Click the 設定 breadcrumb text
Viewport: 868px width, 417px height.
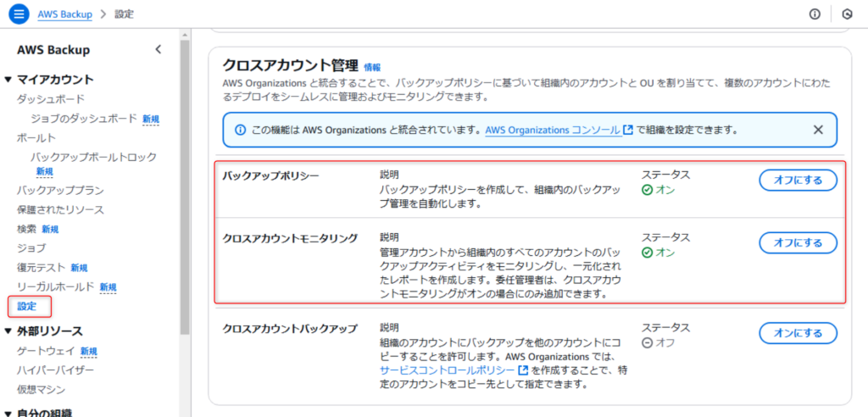[x=124, y=14]
